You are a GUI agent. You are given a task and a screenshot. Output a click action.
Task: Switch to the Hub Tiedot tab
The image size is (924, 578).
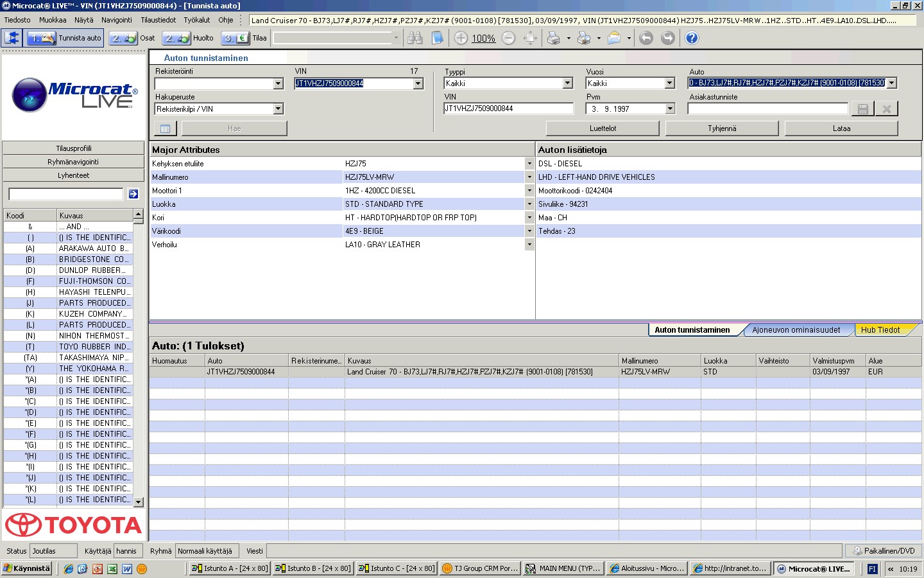[880, 330]
